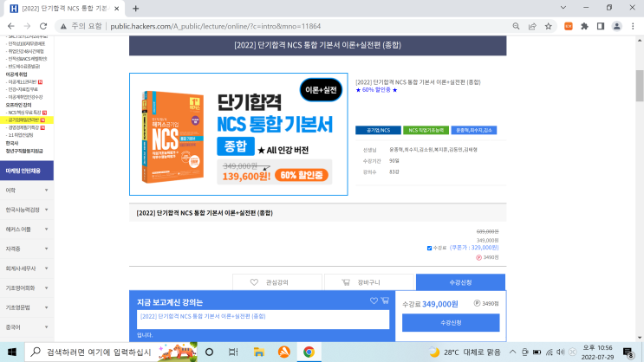This screenshot has height=362, width=644.
Task: Open the Extensions puzzle menu
Action: pyautogui.click(x=584, y=26)
